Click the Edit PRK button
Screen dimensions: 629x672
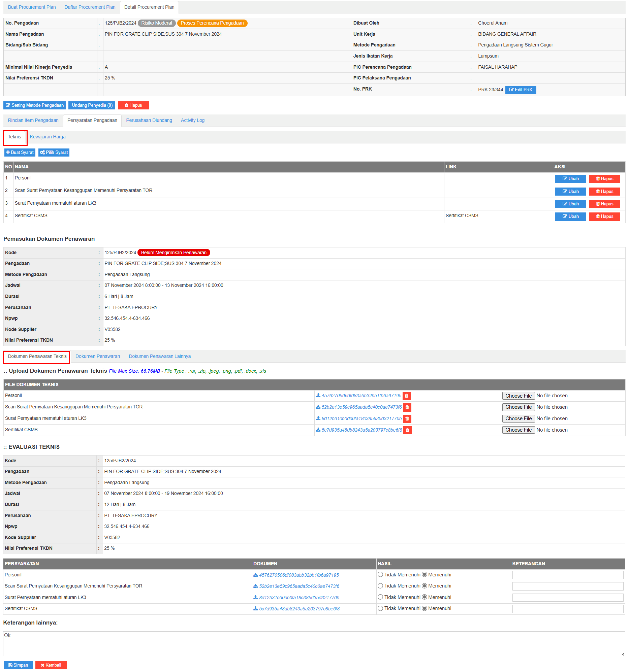tap(520, 90)
